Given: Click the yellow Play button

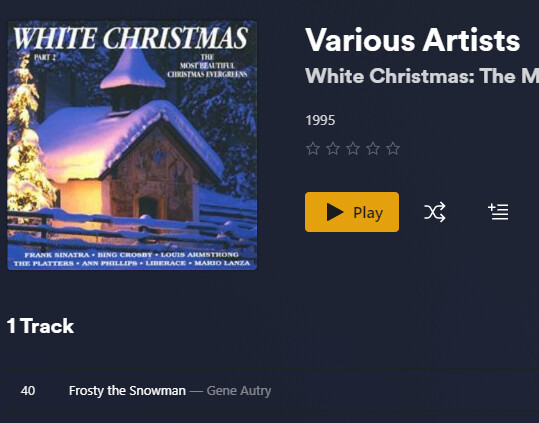Looking at the screenshot, I should click(x=352, y=212).
